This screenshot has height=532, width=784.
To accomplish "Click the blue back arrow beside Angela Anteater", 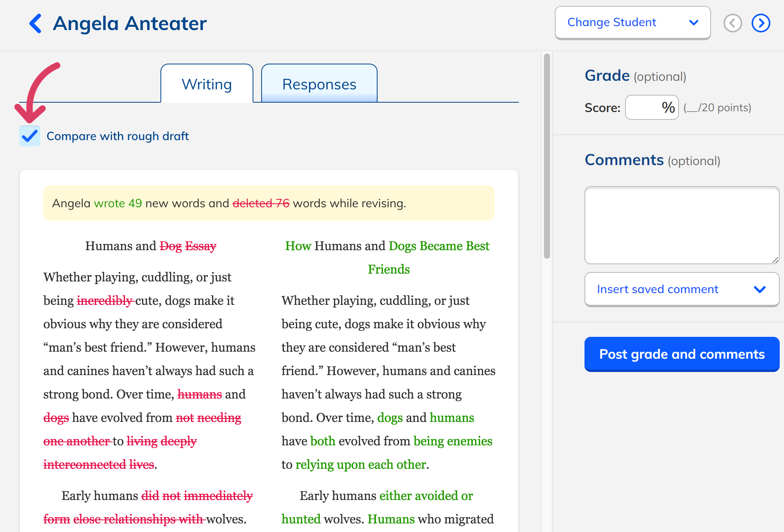I will [36, 23].
